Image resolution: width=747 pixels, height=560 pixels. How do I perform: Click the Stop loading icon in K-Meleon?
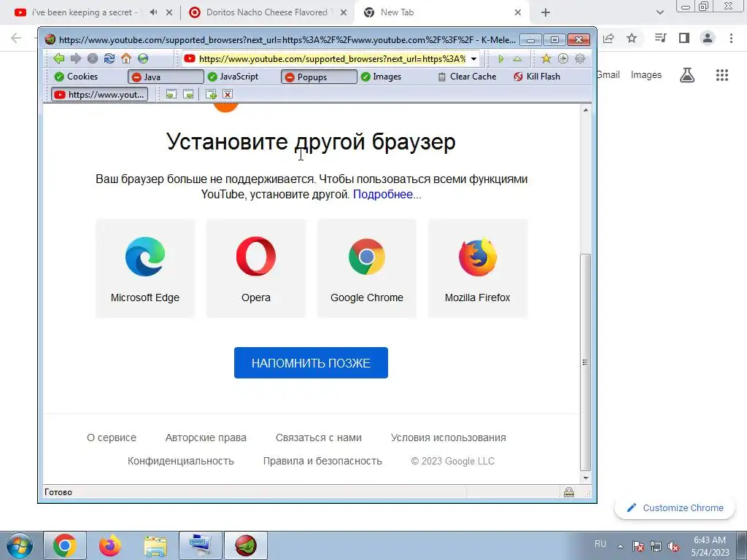click(x=93, y=58)
